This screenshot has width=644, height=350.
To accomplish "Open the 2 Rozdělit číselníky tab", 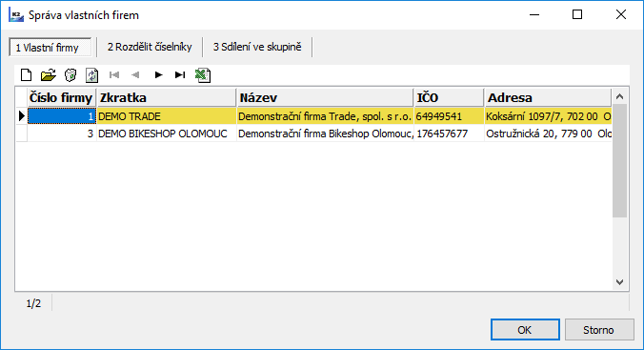I will 150,47.
